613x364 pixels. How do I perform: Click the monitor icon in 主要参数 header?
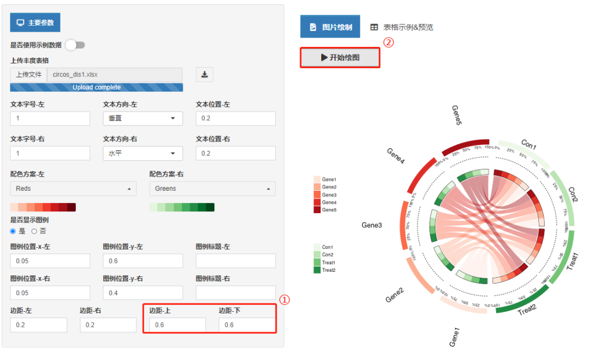click(x=21, y=23)
